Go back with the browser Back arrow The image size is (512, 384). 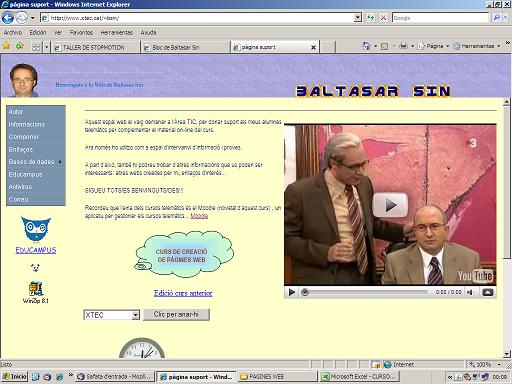8,18
